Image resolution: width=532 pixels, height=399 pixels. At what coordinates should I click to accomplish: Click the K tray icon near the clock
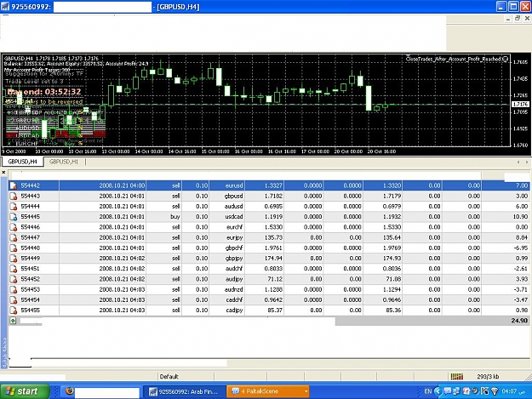484,391
